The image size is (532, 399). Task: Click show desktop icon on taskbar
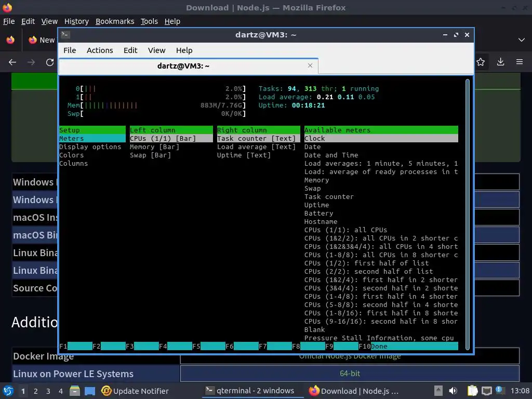coord(90,391)
